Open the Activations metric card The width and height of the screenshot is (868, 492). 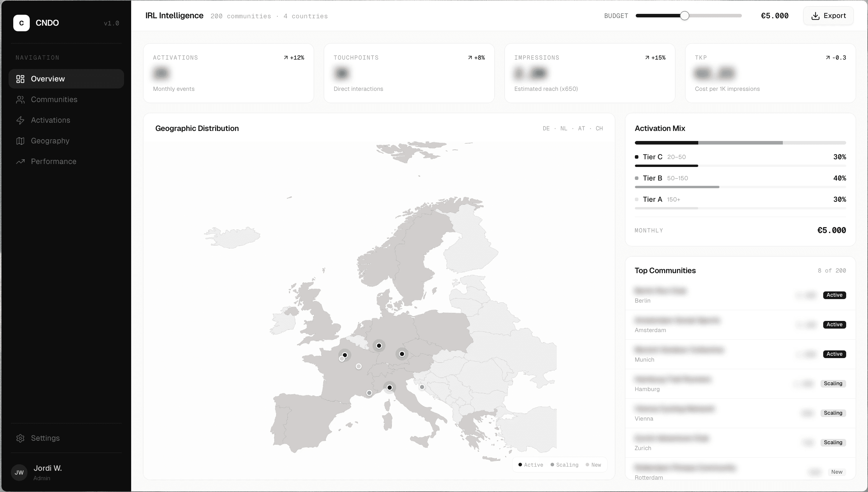[228, 73]
